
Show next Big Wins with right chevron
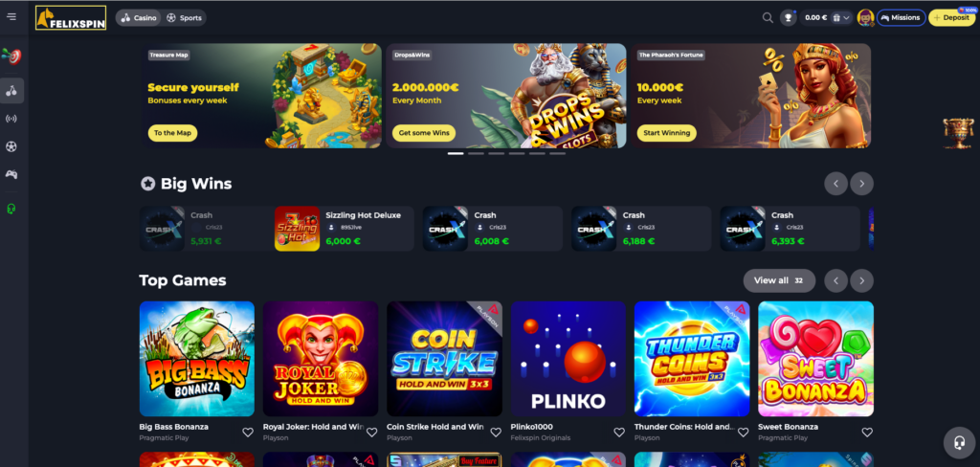[861, 184]
